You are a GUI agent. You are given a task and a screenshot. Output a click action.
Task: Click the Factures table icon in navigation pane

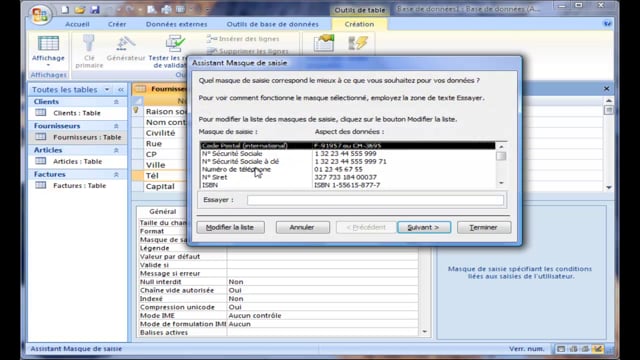[40, 185]
